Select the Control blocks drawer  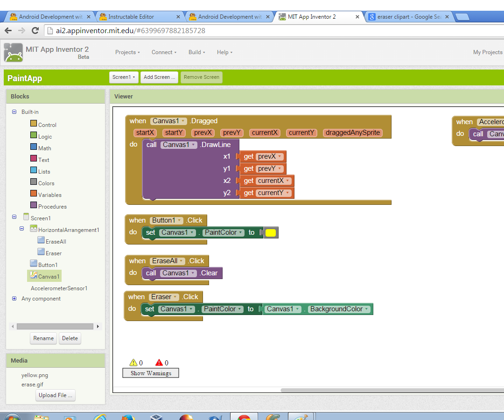click(x=47, y=125)
